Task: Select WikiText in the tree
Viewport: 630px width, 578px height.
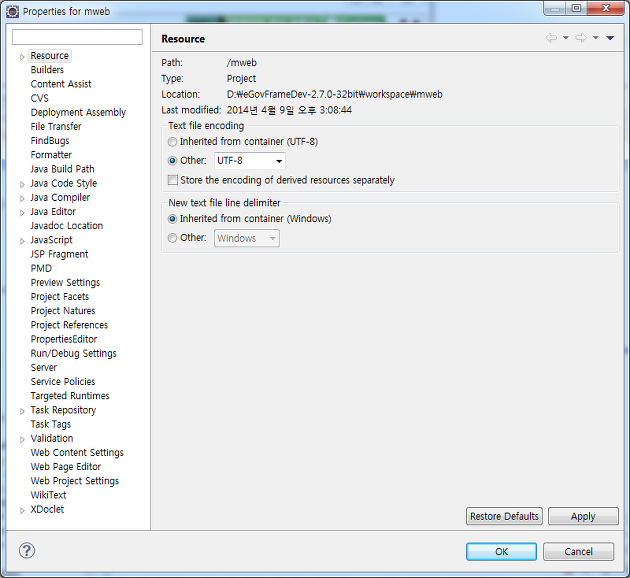Action: point(48,495)
